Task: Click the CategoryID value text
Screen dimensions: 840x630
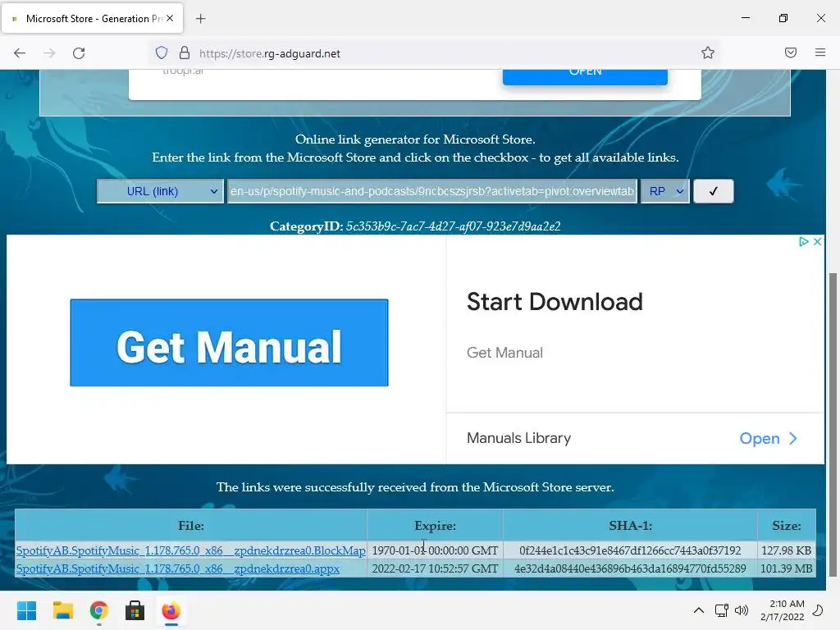Action: pyautogui.click(x=453, y=226)
